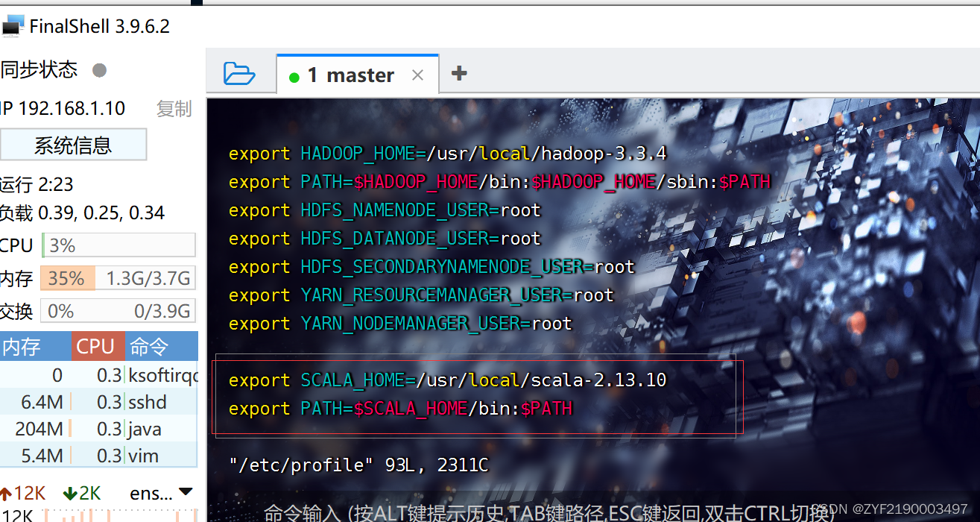Screen dimensions: 980x522
Task: Click the 复制 link beside the IP address
Action: pyautogui.click(x=174, y=109)
